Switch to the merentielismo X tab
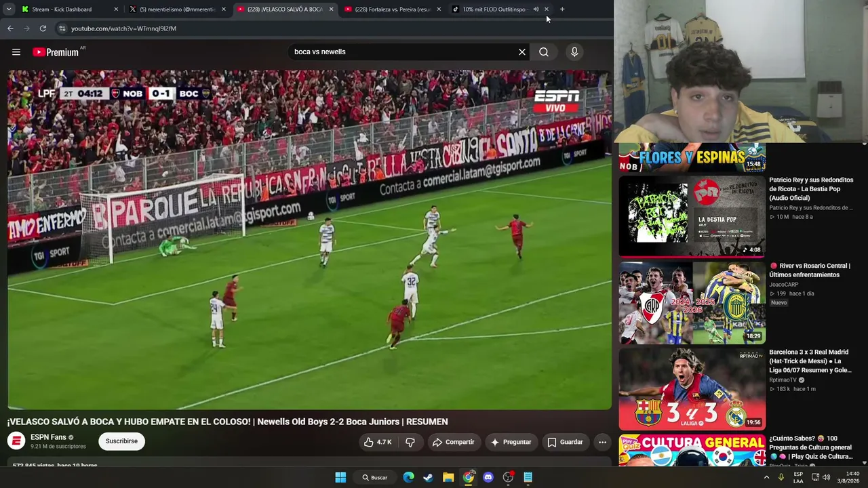868x488 pixels. click(176, 9)
